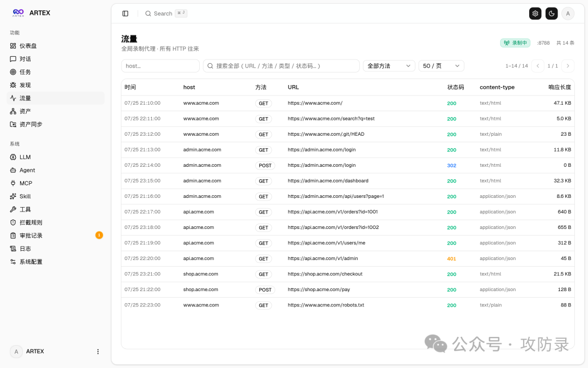Open 任务 target icon in sidebar
Screen dimensions: 588x368
13,72
